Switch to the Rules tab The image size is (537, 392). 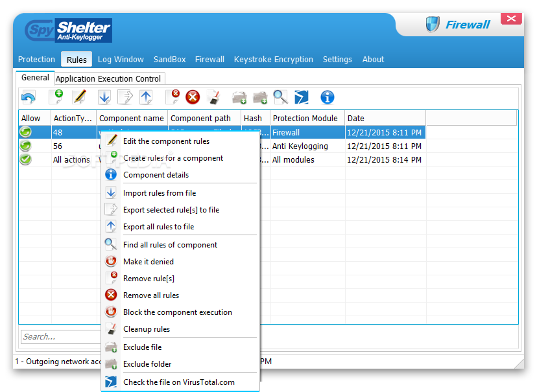click(x=77, y=60)
